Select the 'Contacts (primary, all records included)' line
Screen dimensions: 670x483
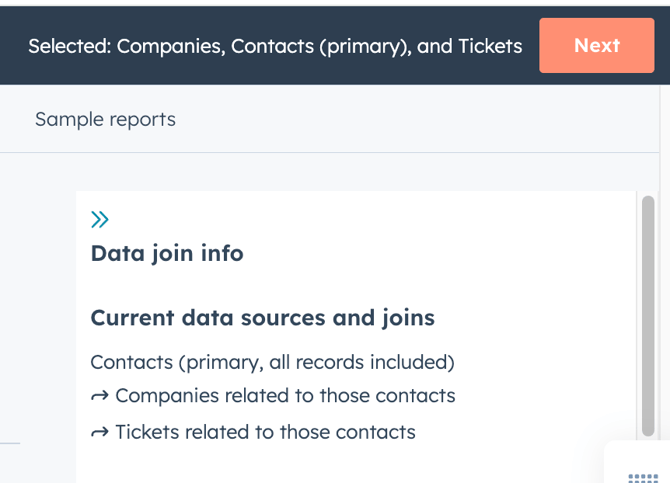[273, 362]
